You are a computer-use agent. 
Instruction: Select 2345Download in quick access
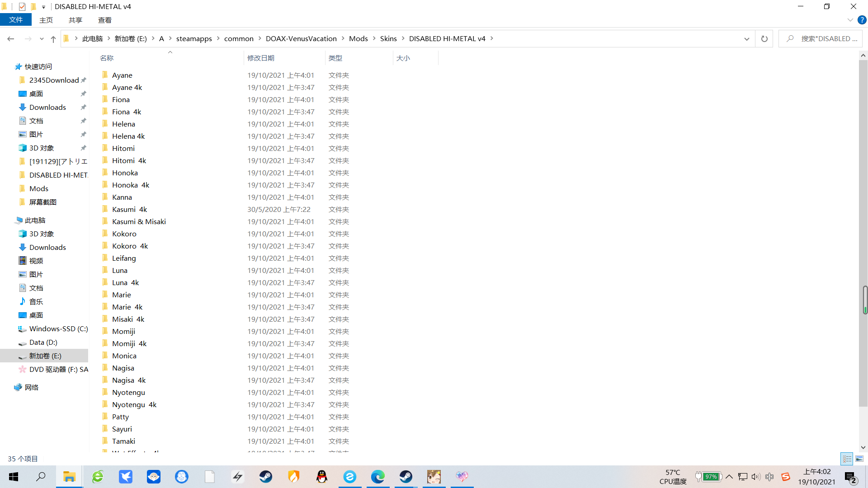(x=52, y=80)
